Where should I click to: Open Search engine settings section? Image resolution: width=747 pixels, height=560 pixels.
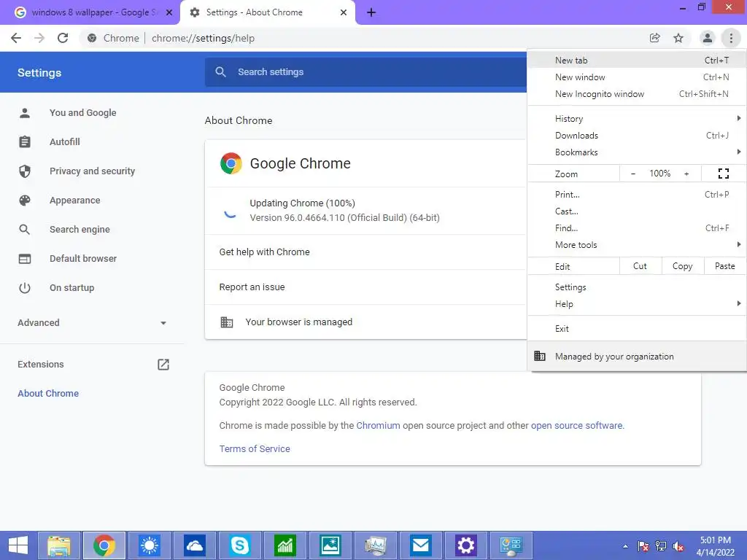click(80, 230)
